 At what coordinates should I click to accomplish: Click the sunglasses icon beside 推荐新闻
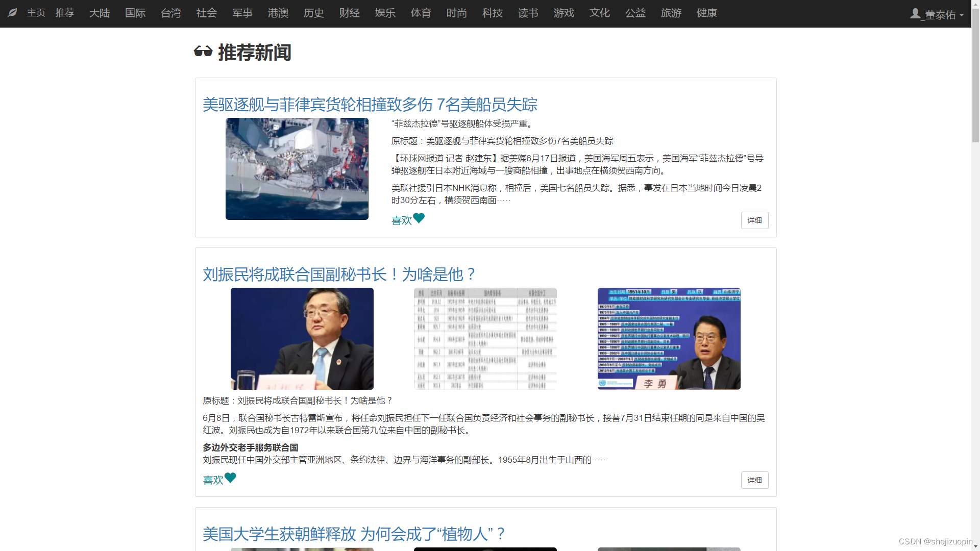[x=203, y=52]
